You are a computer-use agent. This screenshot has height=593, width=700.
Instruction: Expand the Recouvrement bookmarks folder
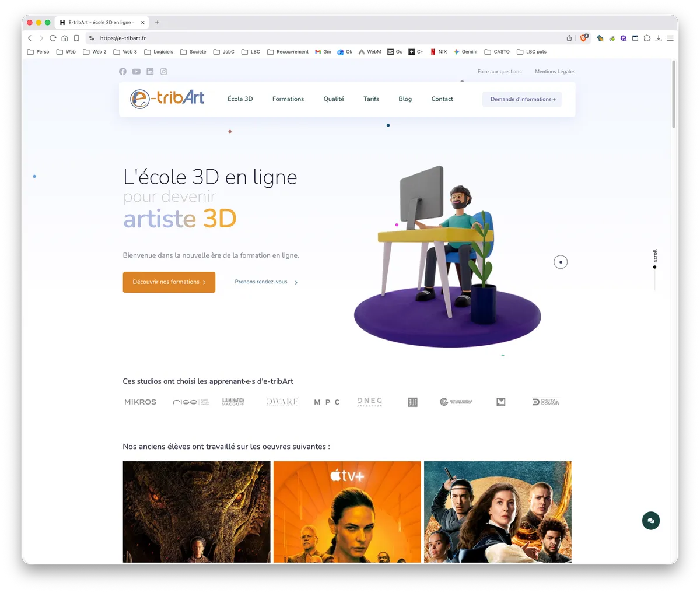point(288,52)
